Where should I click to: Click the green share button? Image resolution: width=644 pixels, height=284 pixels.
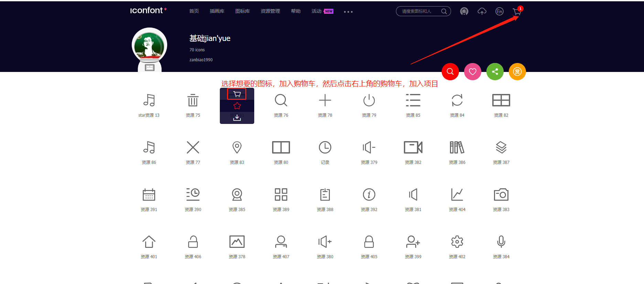[495, 72]
